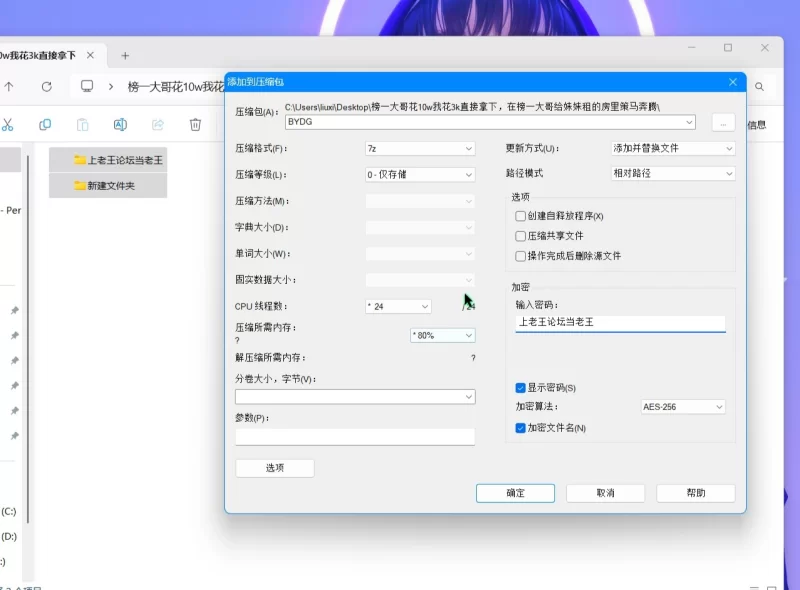Click the 参数 input field
The height and width of the screenshot is (590, 800).
(x=355, y=436)
